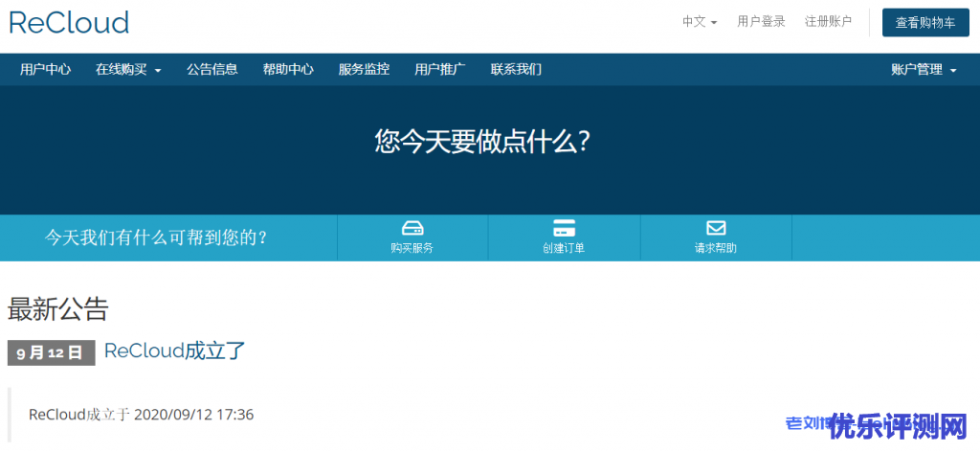
Task: Click the 购买服务 text label
Action: tap(412, 248)
